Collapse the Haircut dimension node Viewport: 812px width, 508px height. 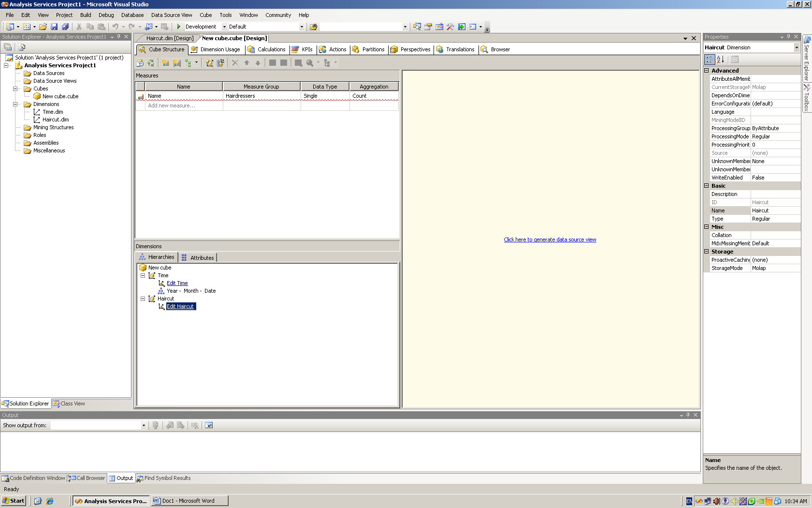point(143,299)
